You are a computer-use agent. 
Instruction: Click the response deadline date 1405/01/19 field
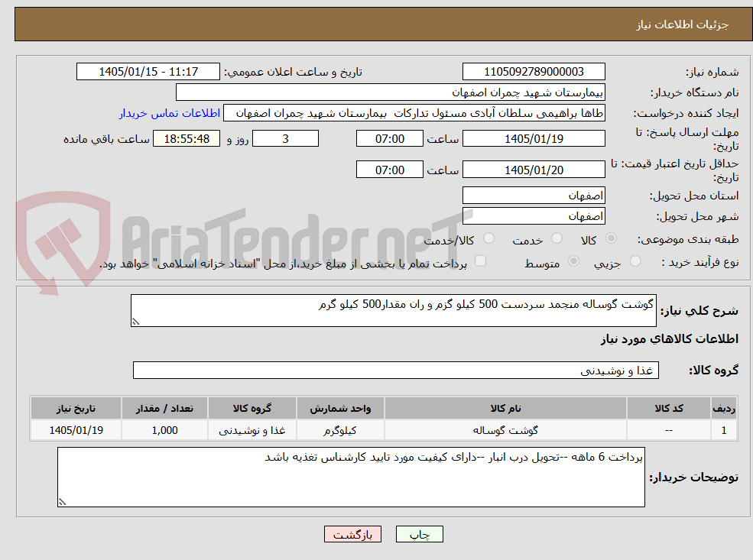[534, 139]
